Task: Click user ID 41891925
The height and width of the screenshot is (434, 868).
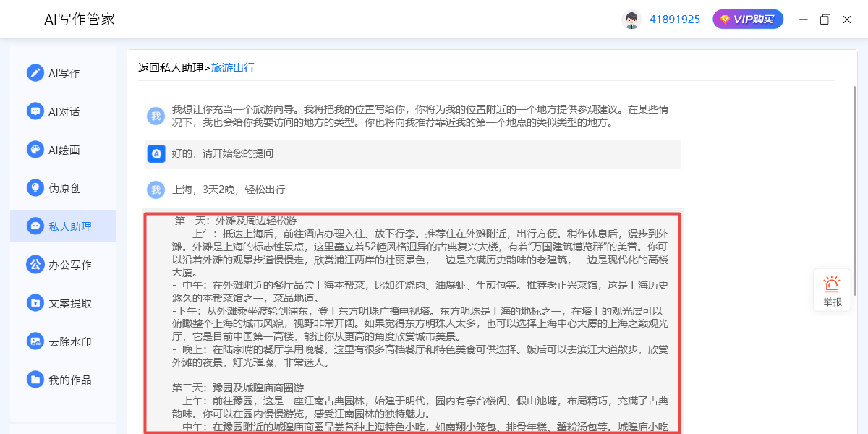Action: 675,20
